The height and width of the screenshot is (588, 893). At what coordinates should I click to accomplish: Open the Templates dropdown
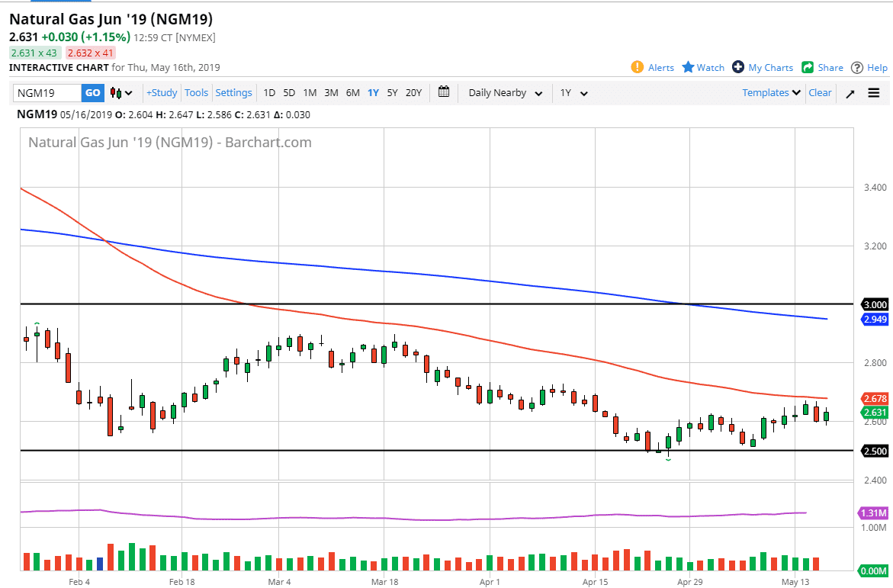tap(772, 92)
